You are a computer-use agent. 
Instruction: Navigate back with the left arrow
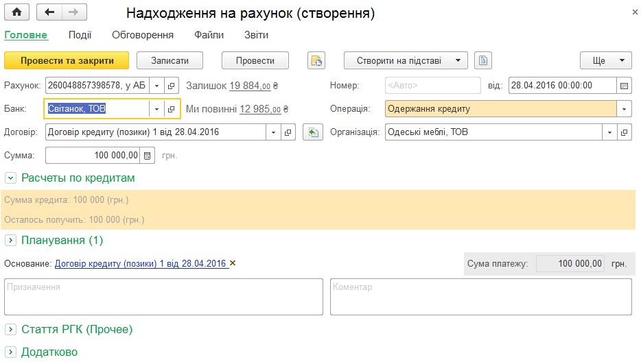pos(49,12)
